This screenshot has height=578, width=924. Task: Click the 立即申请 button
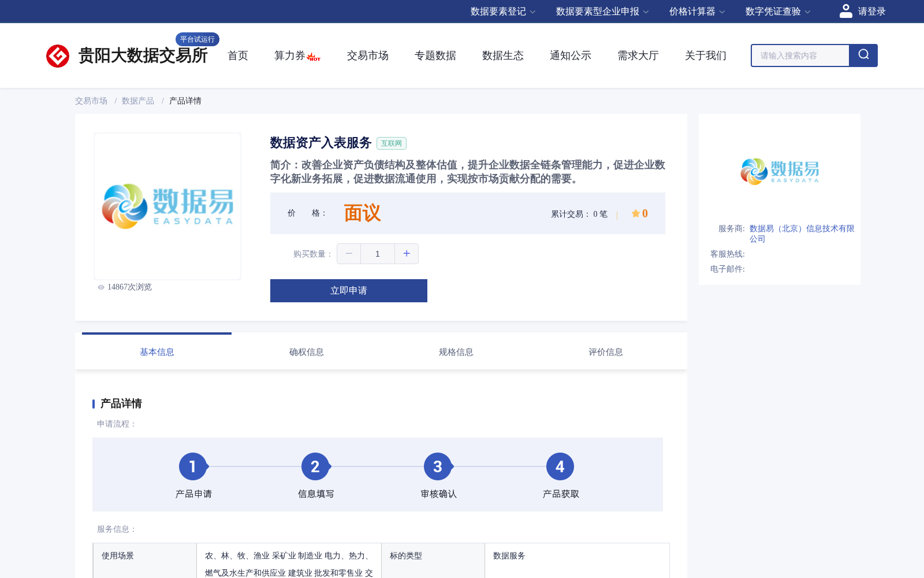[x=349, y=291]
